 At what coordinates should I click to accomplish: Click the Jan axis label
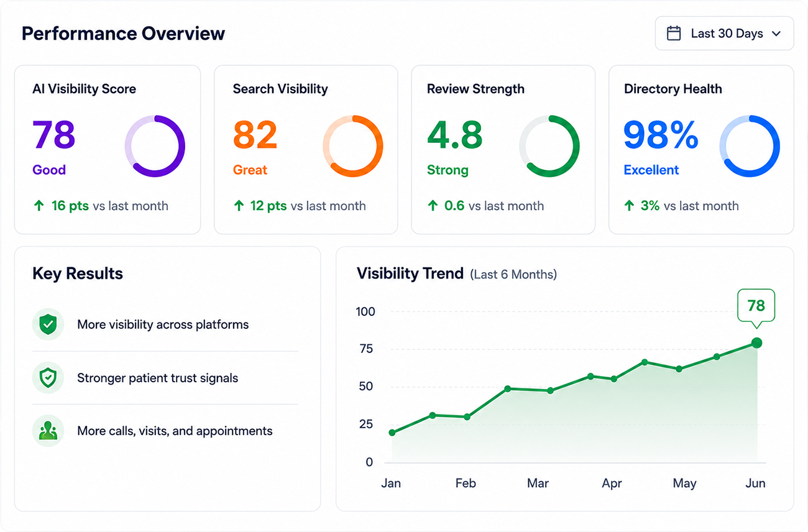pos(391,484)
